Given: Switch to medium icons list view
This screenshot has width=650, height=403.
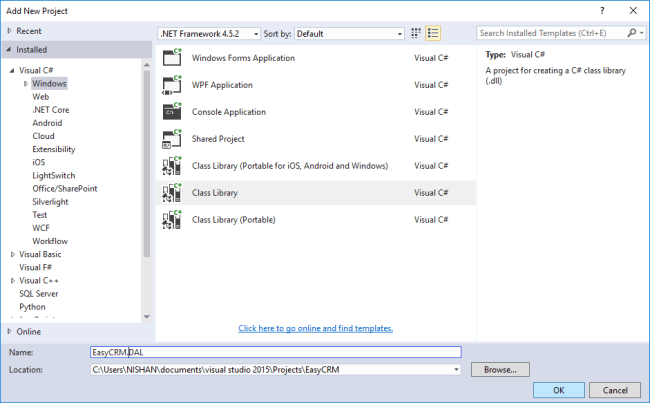Looking at the screenshot, I should (x=433, y=33).
